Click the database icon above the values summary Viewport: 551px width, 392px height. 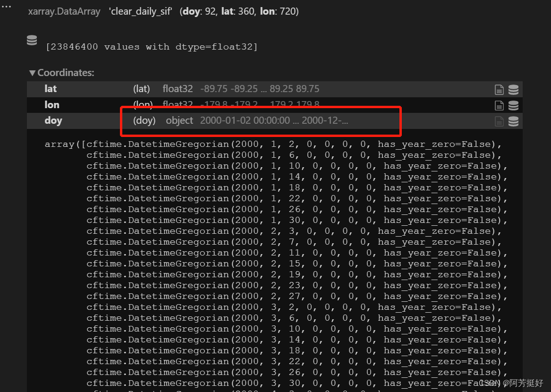tap(32, 41)
